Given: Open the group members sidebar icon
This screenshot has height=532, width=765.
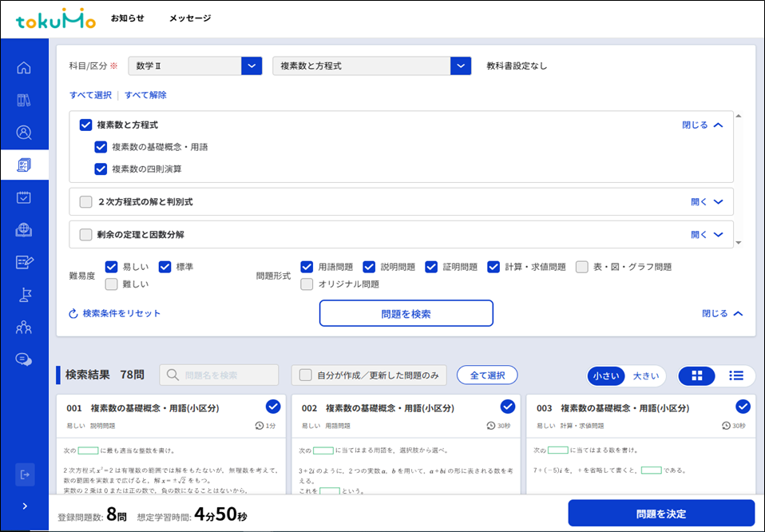Looking at the screenshot, I should point(24,327).
